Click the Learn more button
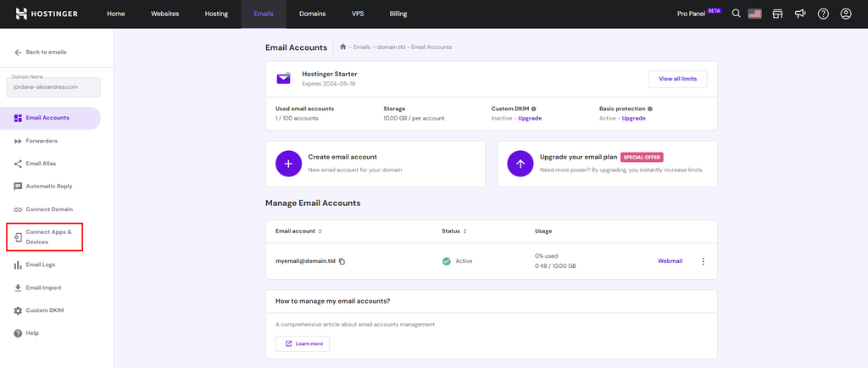The image size is (868, 368). point(303,343)
